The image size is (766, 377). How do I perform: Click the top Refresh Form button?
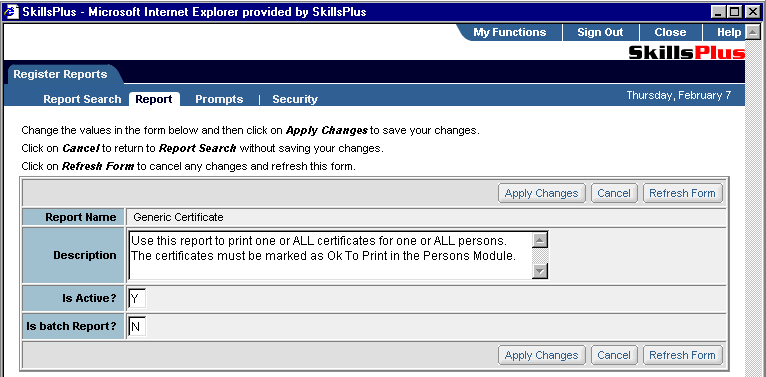point(682,193)
